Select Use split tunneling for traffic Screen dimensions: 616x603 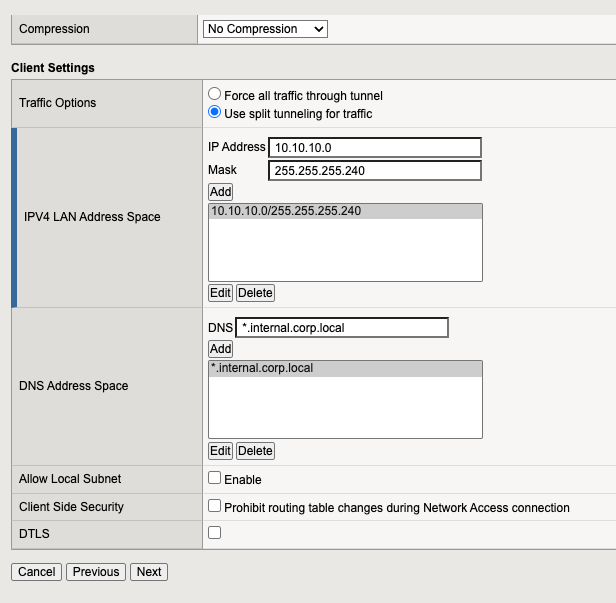click(x=215, y=113)
